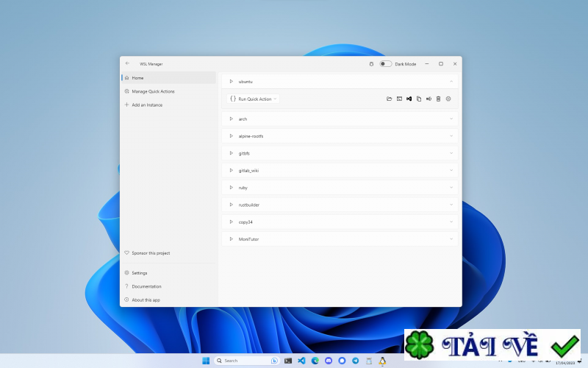Image resolution: width=588 pixels, height=368 pixels.
Task: Expand the gitbfs instance row
Action: [x=451, y=153]
